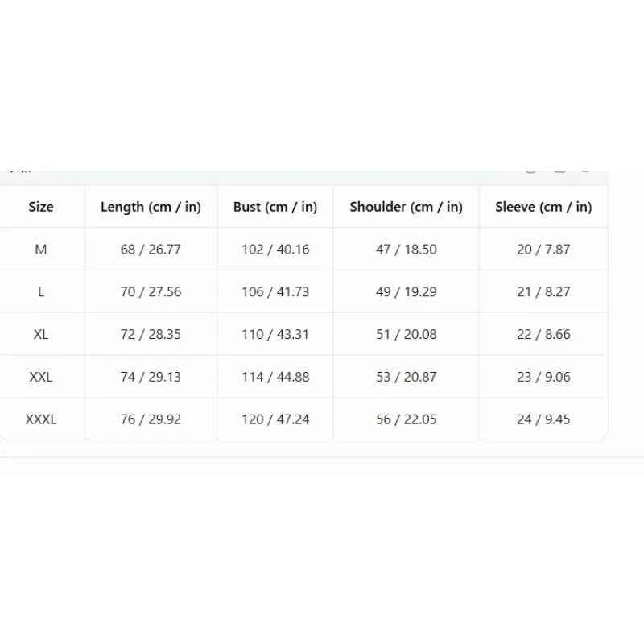The height and width of the screenshot is (644, 644).
Task: Select the M size row label
Action: pos(41,249)
